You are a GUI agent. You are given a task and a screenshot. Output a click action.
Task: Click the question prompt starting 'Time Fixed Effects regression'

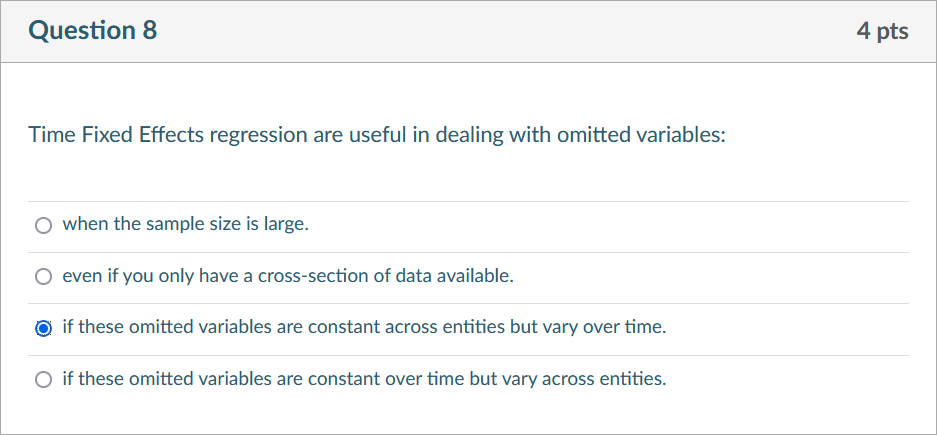pyautogui.click(x=376, y=134)
